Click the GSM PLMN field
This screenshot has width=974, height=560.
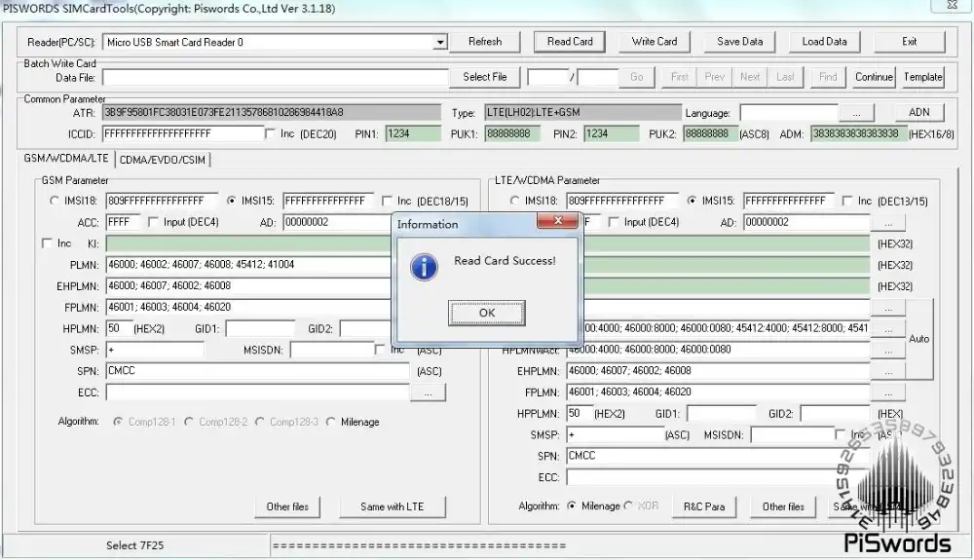pyautogui.click(x=248, y=265)
